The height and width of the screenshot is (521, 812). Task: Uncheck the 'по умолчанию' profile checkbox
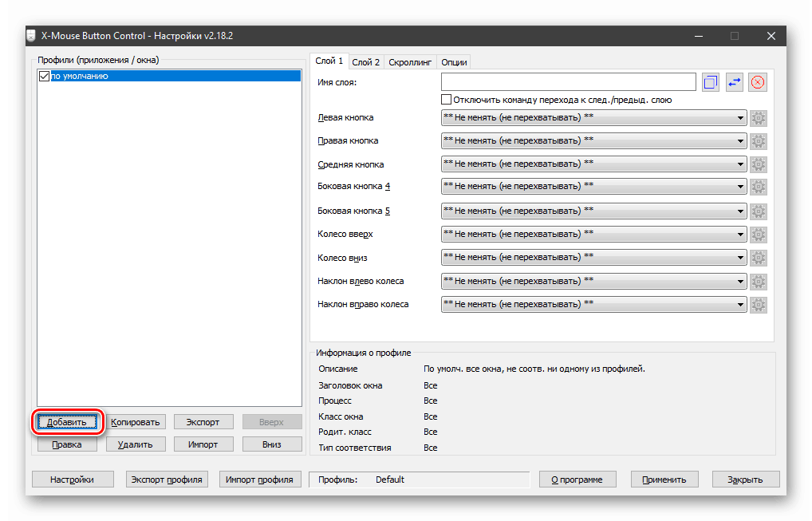(44, 76)
